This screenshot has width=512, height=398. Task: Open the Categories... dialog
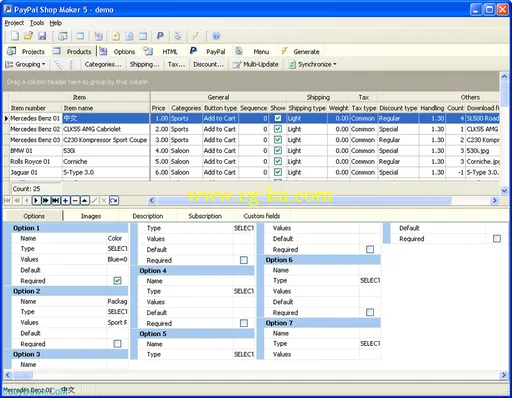[x=103, y=64]
